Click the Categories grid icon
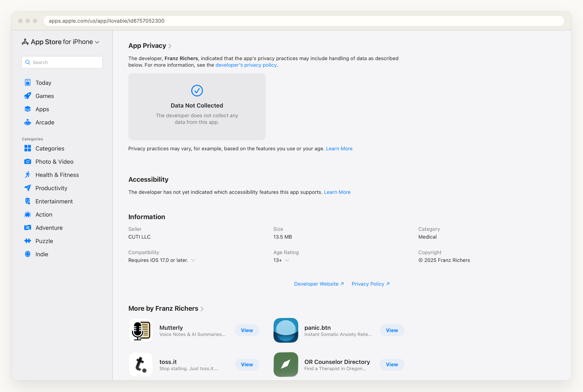Viewport: 583px width, 392px height. (28, 148)
